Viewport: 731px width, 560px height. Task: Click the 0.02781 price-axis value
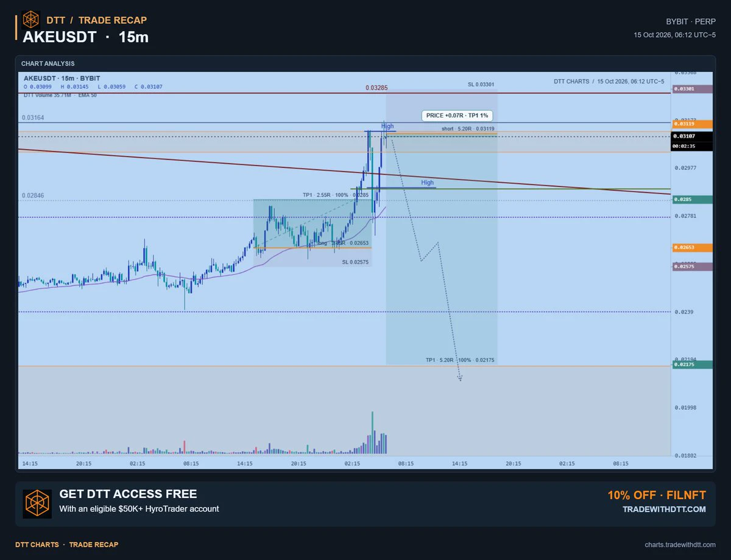point(686,215)
